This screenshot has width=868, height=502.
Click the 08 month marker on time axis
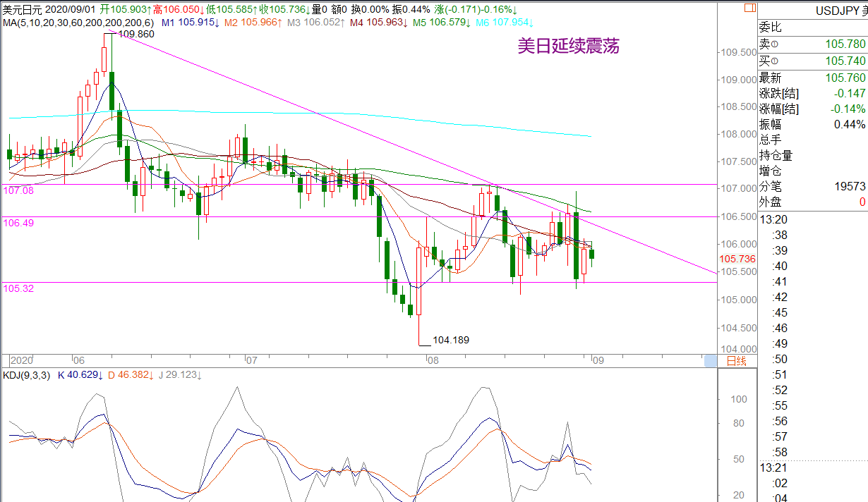point(433,360)
